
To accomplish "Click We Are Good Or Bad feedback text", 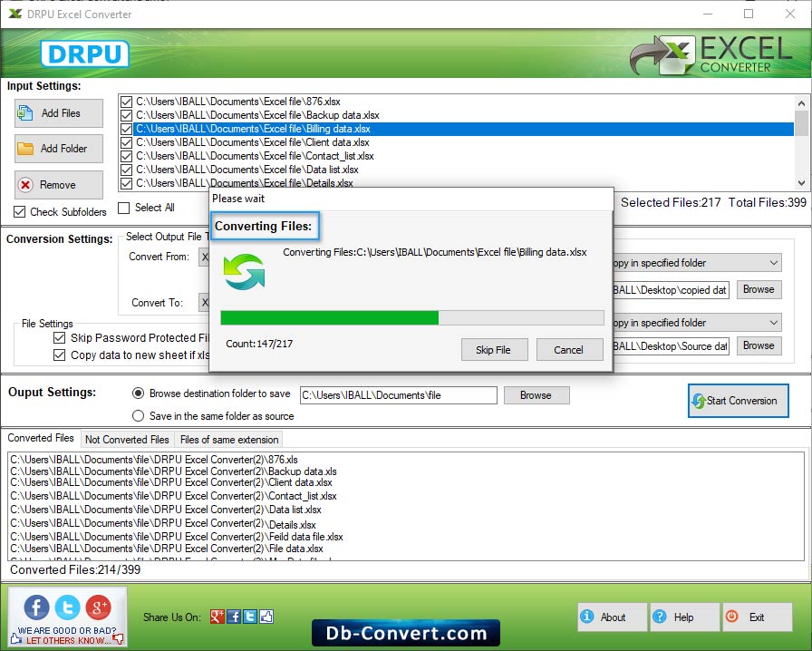I will click(67, 631).
